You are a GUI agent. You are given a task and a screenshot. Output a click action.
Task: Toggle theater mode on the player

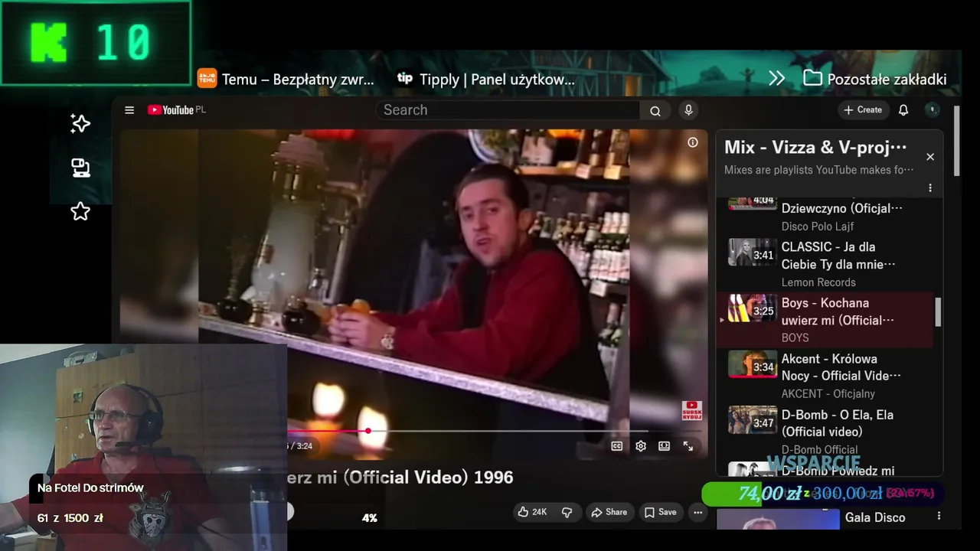coord(665,446)
